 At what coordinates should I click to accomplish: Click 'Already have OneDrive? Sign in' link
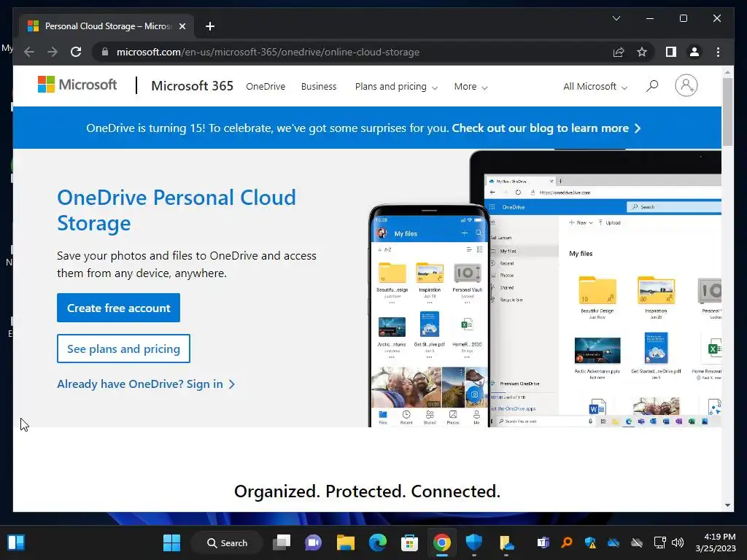(x=146, y=384)
